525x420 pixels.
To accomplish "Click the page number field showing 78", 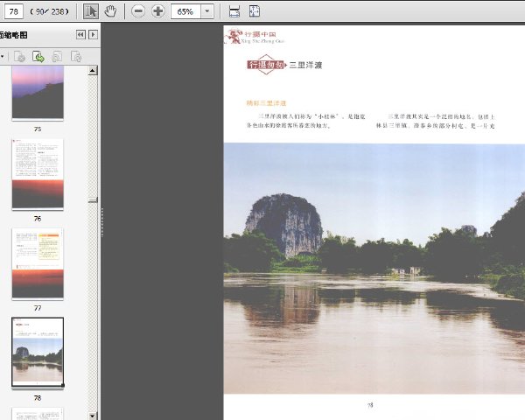I will tap(14, 11).
